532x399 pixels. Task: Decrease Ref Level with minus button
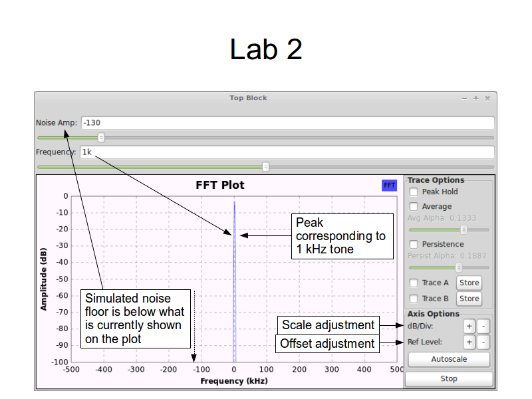[x=483, y=342]
